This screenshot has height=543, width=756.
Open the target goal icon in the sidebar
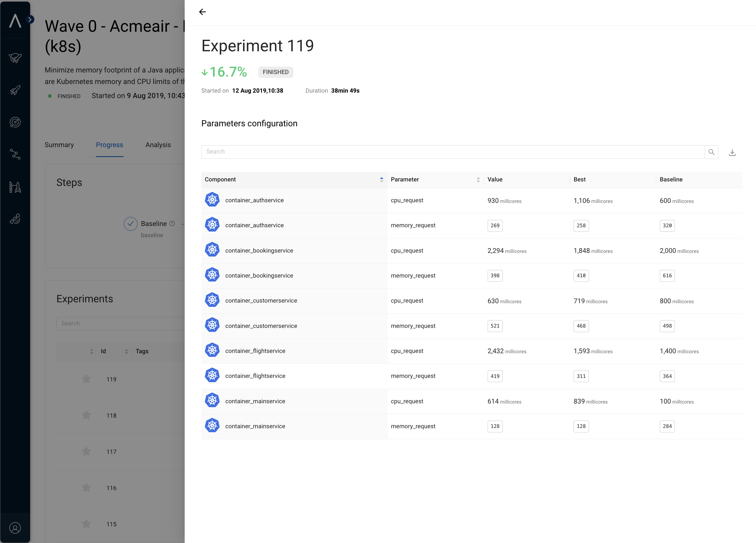[15, 122]
